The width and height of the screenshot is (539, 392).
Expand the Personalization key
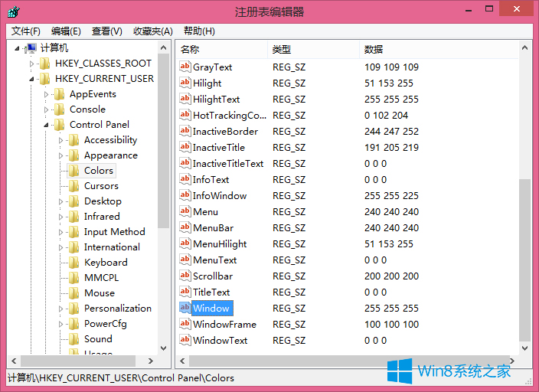coord(60,309)
